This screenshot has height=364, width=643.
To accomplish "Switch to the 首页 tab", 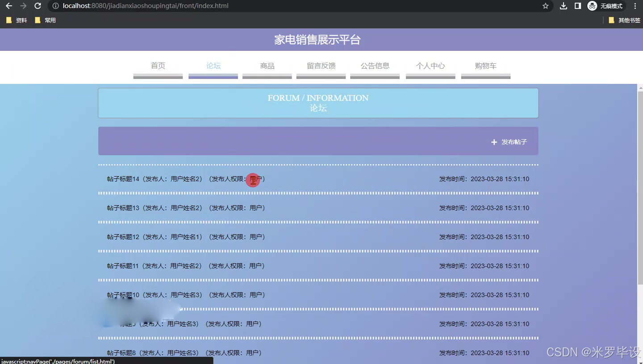I will point(158,66).
